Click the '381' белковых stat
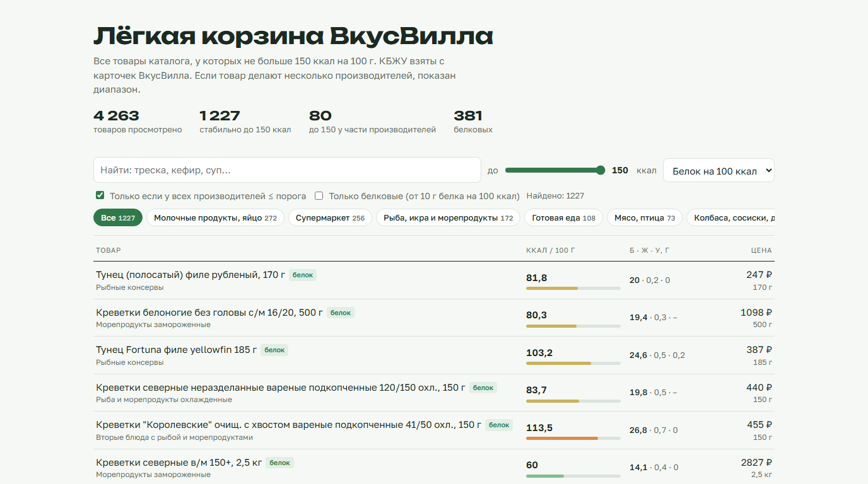 point(468,116)
